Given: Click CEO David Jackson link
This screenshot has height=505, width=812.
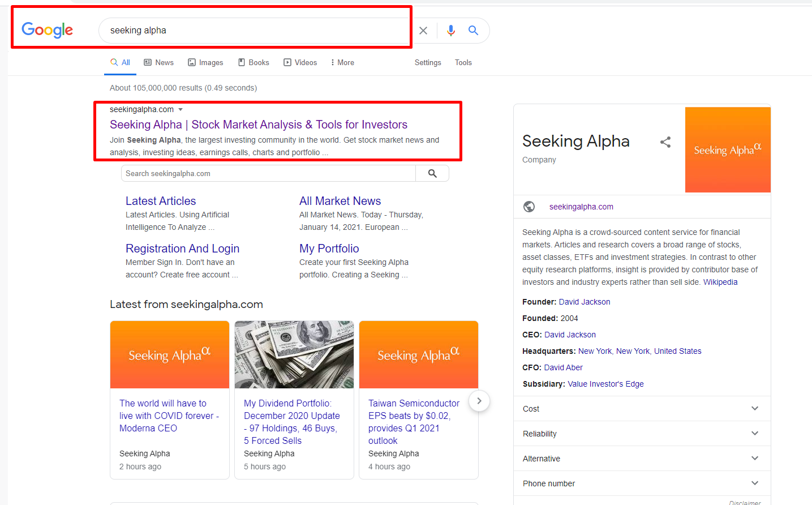Looking at the screenshot, I should (570, 335).
